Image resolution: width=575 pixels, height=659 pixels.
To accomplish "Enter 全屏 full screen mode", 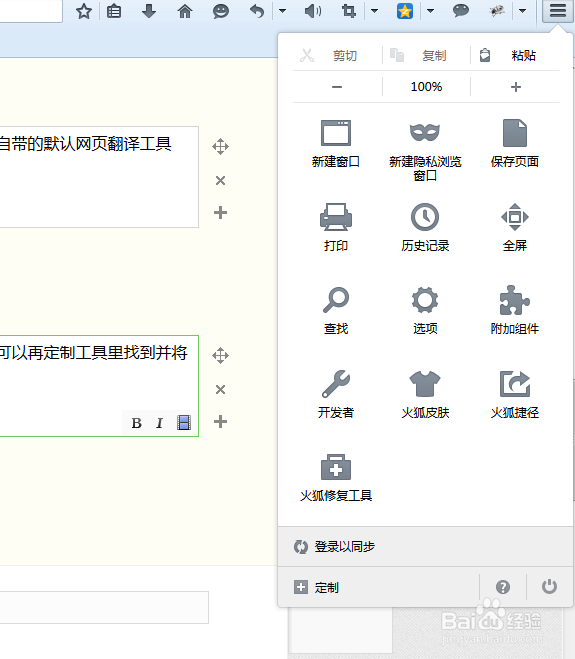I will tap(515, 227).
